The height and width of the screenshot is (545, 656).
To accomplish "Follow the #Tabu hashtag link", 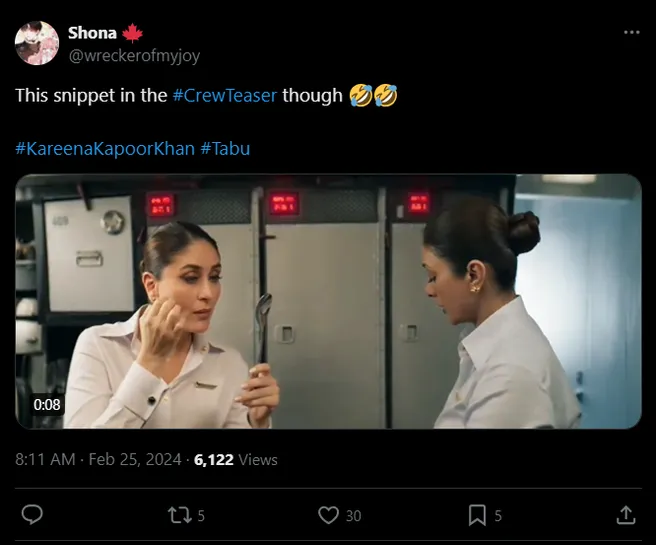I will 225,149.
